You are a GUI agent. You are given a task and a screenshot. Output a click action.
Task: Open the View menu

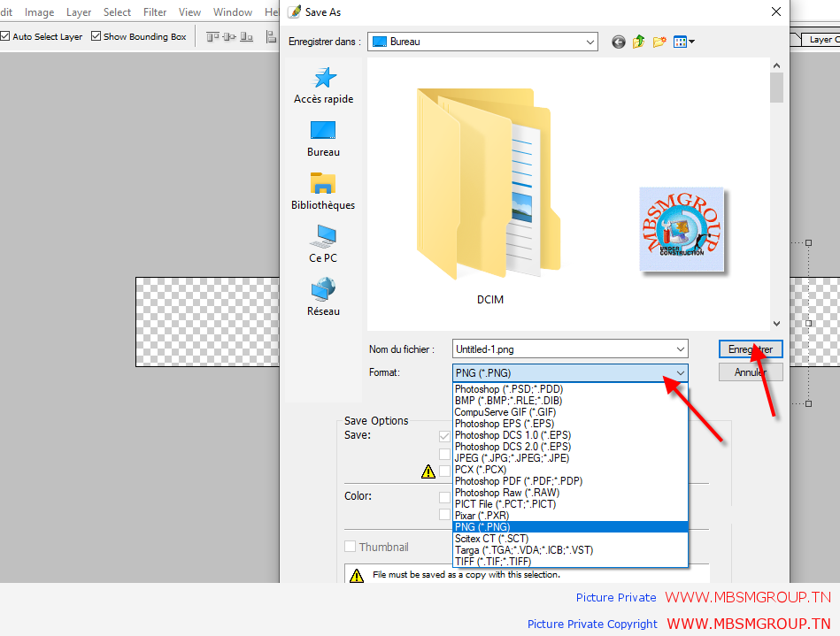pos(189,12)
